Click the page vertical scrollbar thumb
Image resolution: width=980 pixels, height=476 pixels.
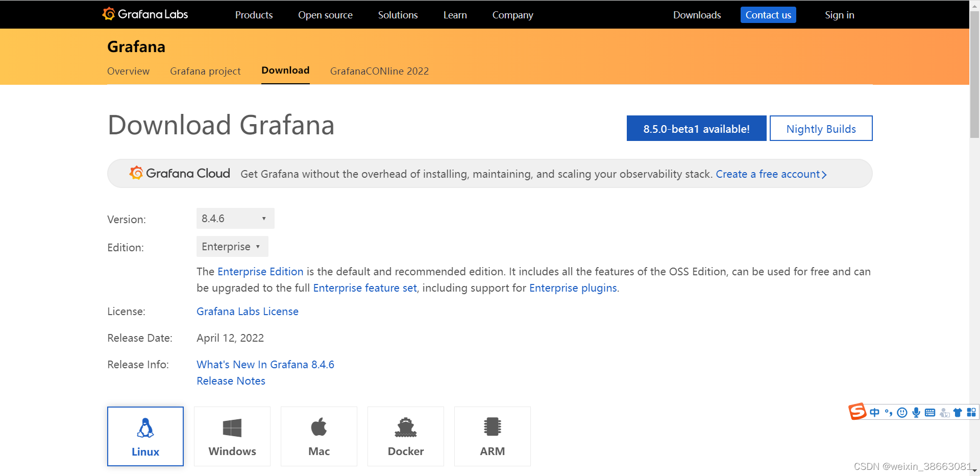coord(974,74)
